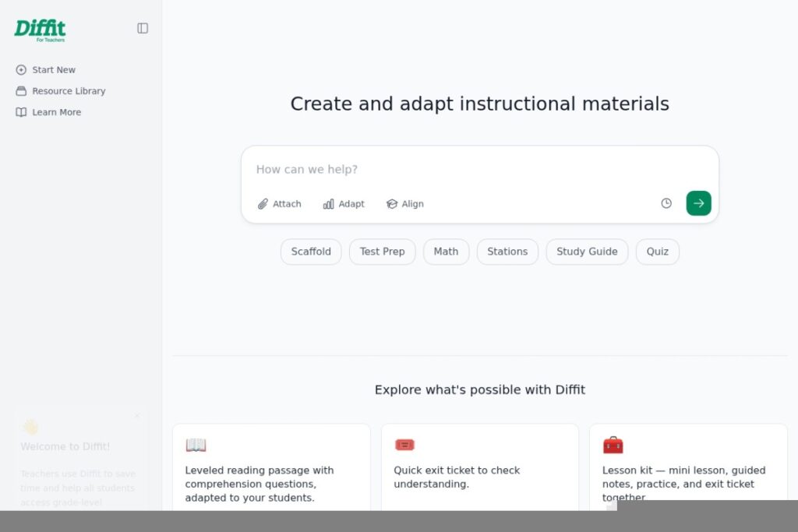The height and width of the screenshot is (532, 798).
Task: Open history with the clock icon
Action: 666,203
